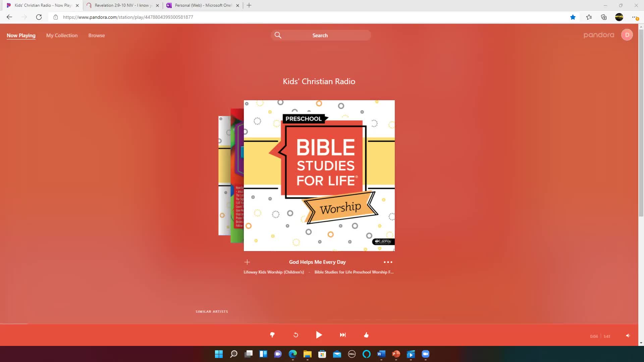Open the Windows Start menu

click(x=219, y=354)
